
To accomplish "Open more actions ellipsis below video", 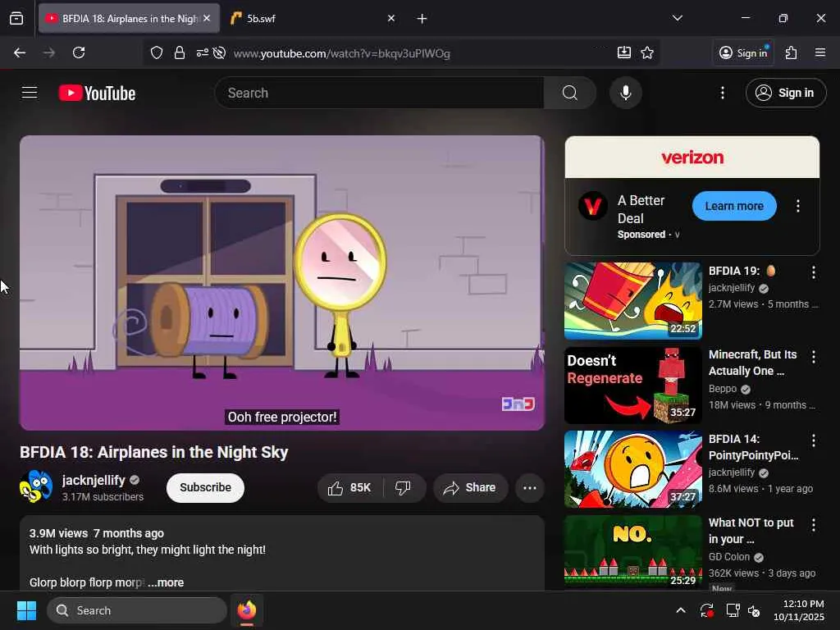I will point(530,487).
